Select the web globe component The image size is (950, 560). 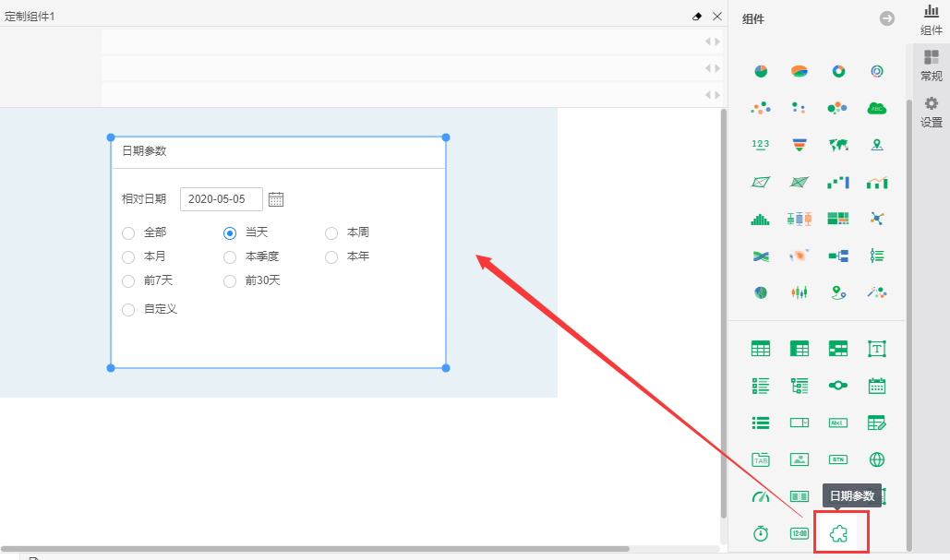click(877, 459)
